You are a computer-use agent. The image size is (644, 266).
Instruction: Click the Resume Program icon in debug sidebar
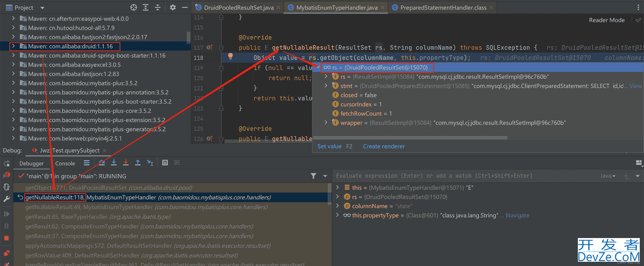[x=6, y=214]
